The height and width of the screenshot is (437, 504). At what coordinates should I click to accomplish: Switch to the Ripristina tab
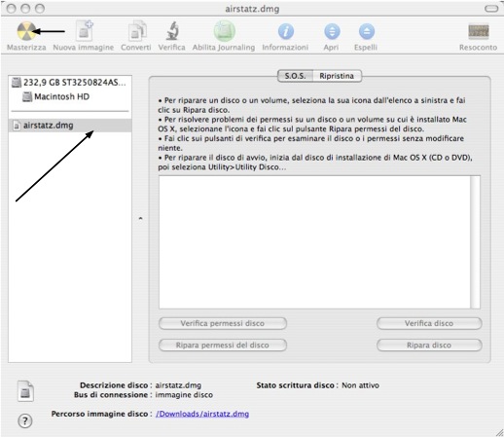tap(337, 76)
